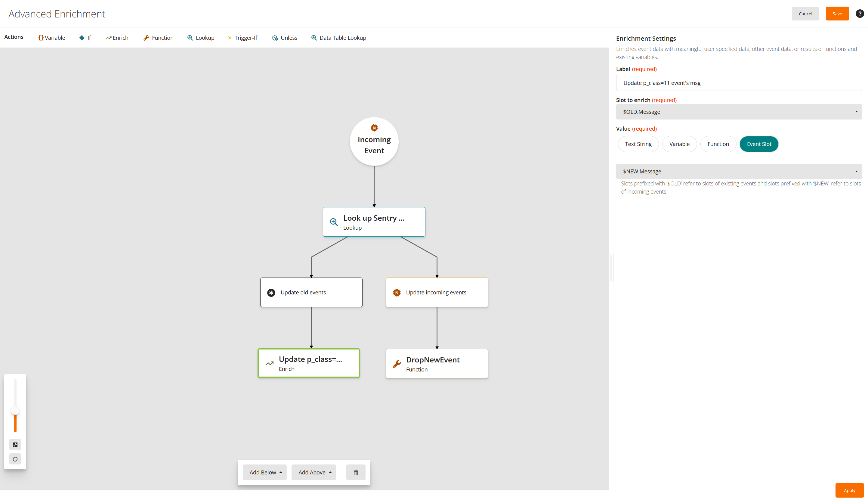Expand the Add Below menu
The height and width of the screenshot is (500, 868).
pyautogui.click(x=265, y=473)
